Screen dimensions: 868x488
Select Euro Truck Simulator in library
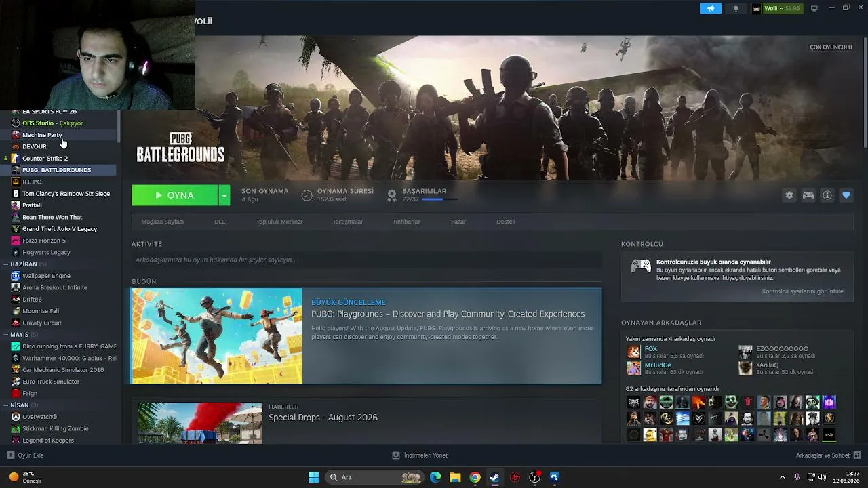coord(58,382)
